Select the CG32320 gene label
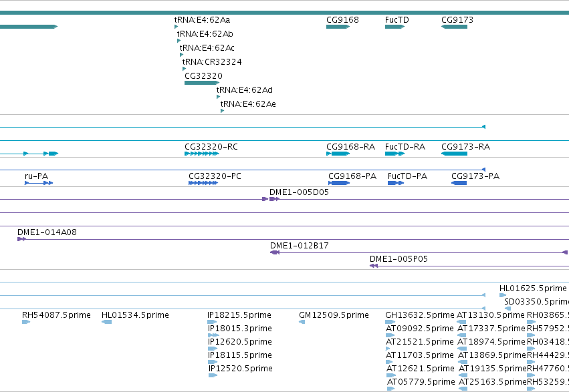569x392 pixels. pyautogui.click(x=203, y=76)
